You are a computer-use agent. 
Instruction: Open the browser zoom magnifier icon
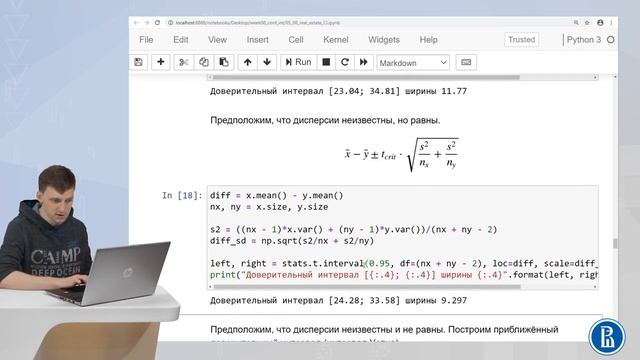(x=576, y=23)
